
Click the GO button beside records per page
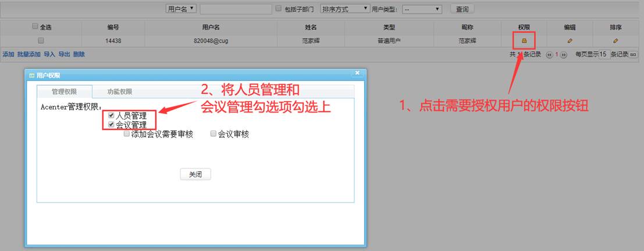(x=634, y=54)
